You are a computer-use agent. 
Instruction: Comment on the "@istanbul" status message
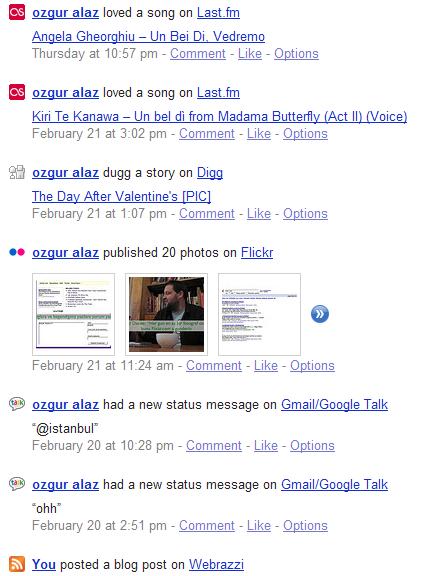[x=214, y=446]
